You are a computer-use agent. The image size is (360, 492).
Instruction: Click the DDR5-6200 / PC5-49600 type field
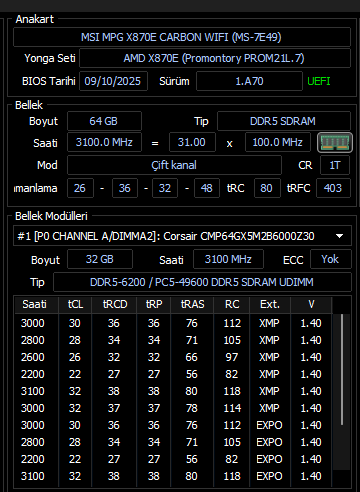pos(202,282)
